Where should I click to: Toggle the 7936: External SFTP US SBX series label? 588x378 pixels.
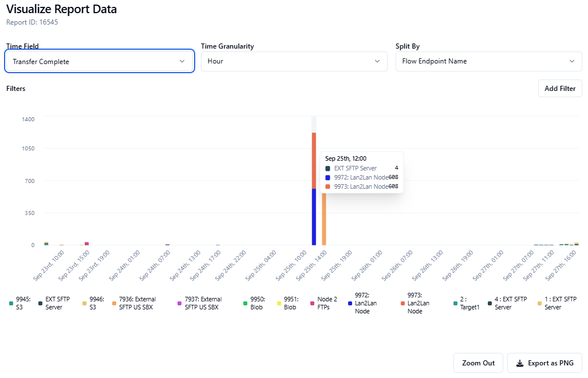137,303
